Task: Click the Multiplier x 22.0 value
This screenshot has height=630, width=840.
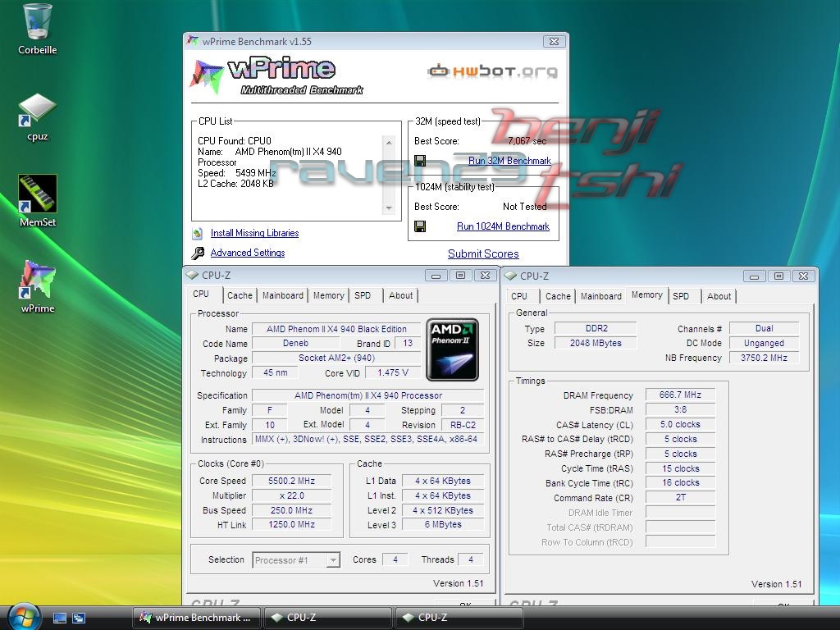Action: pos(291,496)
